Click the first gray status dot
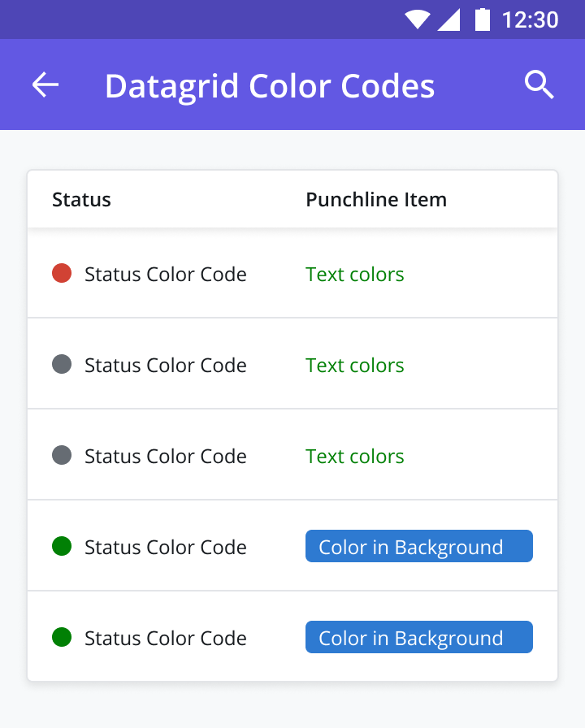The image size is (585, 728). (x=62, y=364)
